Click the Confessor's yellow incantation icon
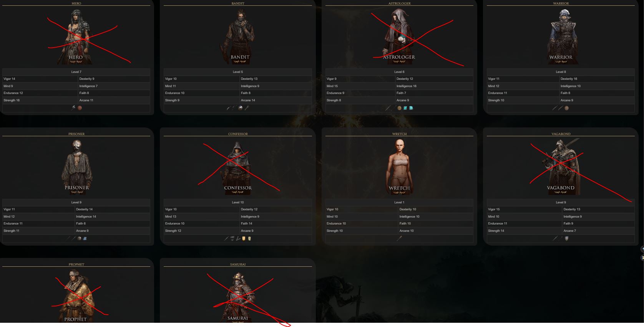This screenshot has width=644, height=327. (x=244, y=238)
